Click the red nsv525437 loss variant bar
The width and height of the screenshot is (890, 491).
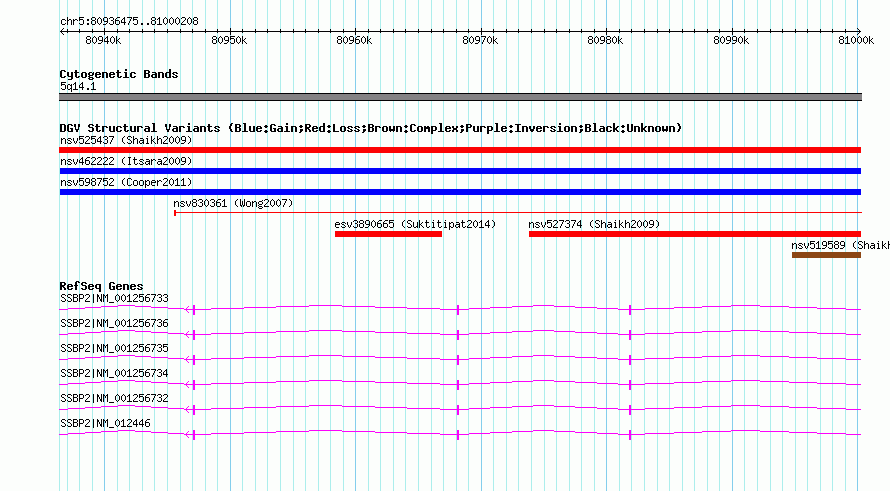tap(460, 150)
